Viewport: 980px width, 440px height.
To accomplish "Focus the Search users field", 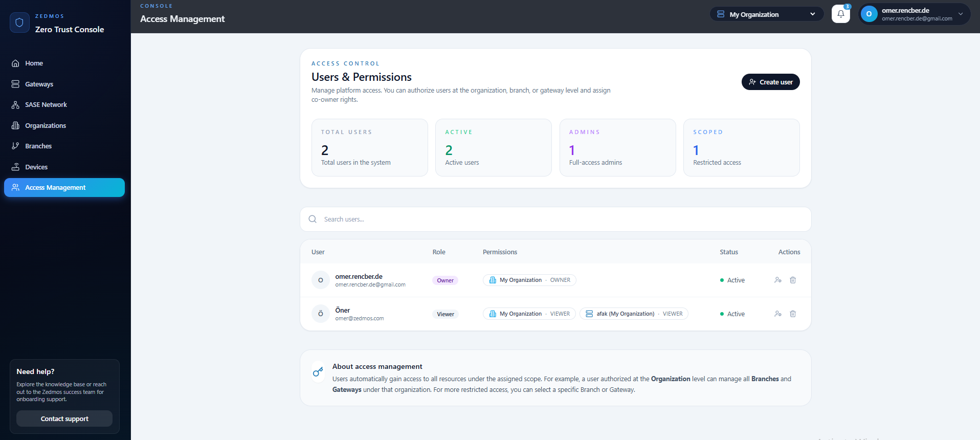I will [555, 219].
